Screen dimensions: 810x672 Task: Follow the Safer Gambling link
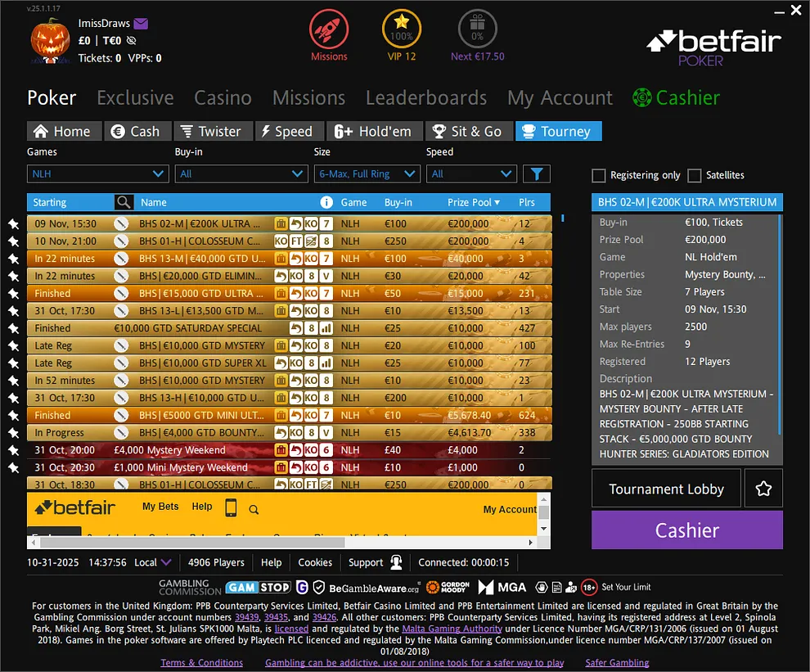(616, 662)
